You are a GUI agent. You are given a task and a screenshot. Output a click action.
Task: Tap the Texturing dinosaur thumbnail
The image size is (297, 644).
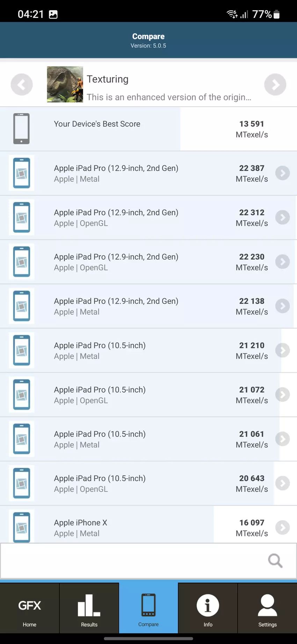[65, 84]
